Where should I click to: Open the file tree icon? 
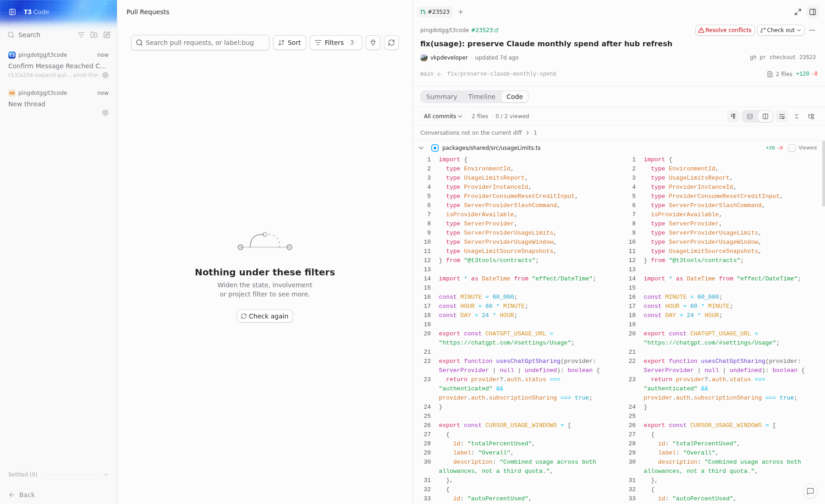tap(811, 116)
